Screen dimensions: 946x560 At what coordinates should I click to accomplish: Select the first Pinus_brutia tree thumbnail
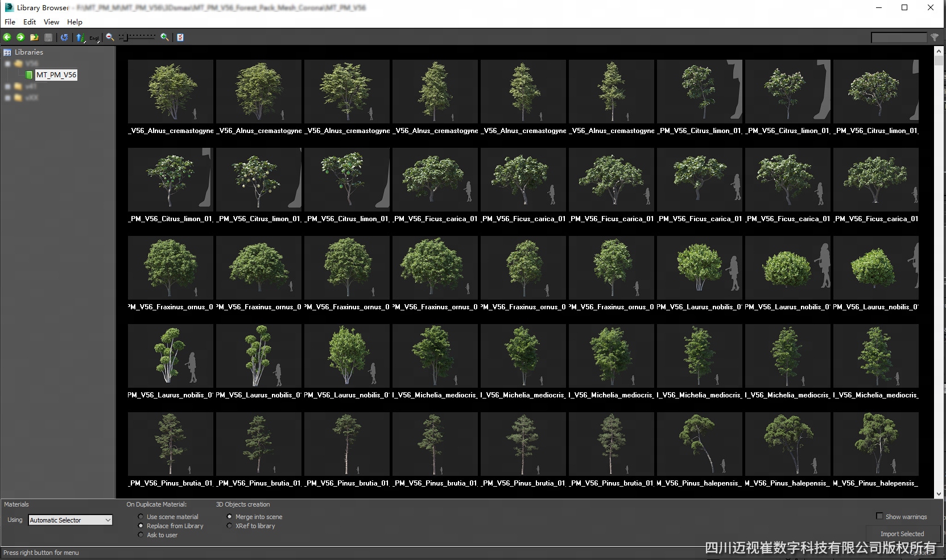tap(170, 444)
